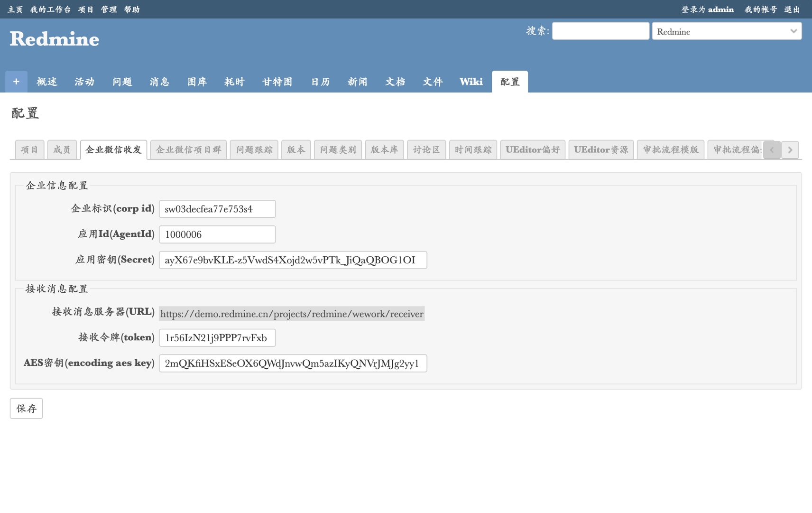Switch to 审批流程模版 settings tab

(x=671, y=150)
